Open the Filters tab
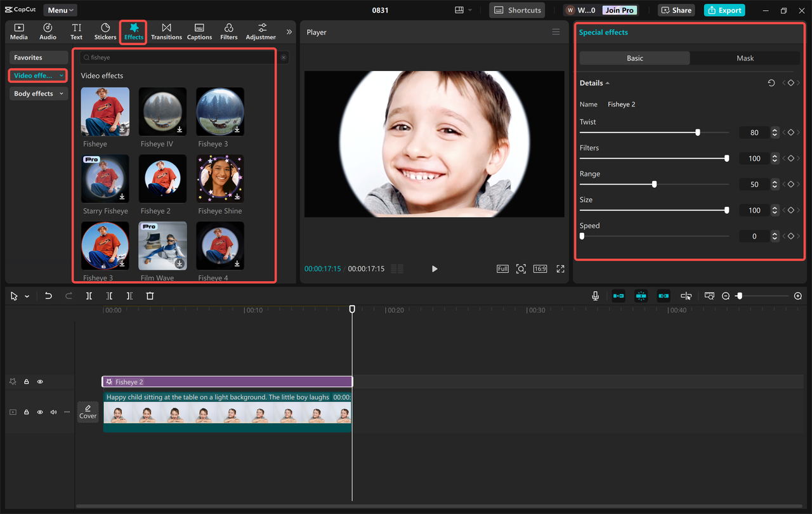 229,32
